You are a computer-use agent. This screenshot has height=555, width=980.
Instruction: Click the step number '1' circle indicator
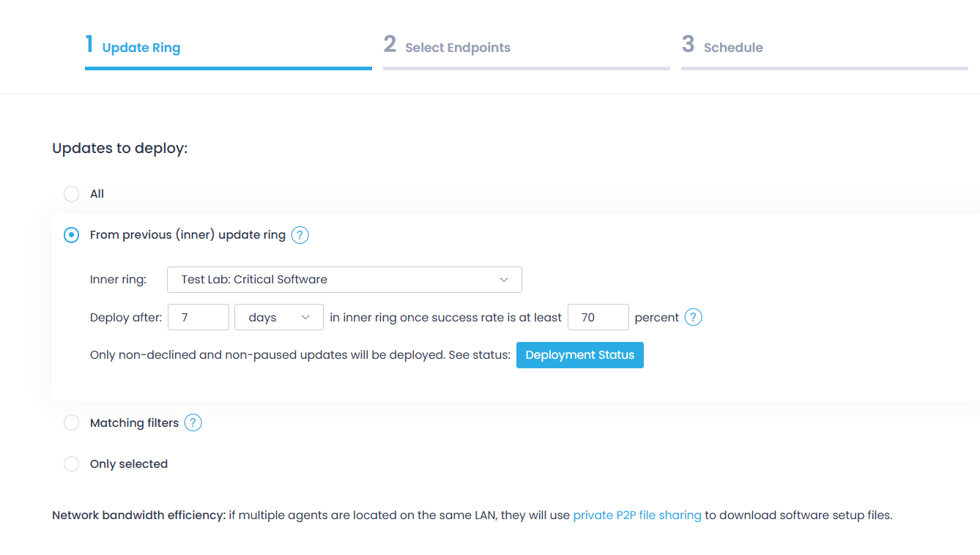[x=89, y=44]
